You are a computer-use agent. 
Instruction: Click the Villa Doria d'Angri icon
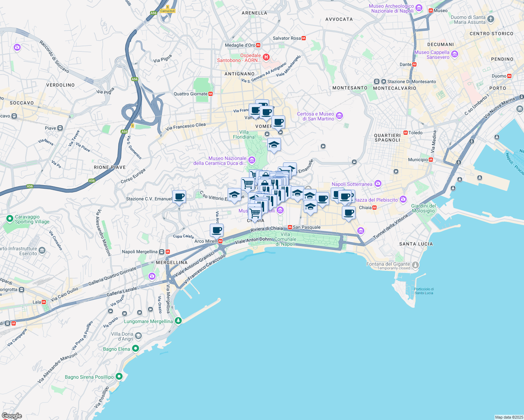click(x=138, y=336)
